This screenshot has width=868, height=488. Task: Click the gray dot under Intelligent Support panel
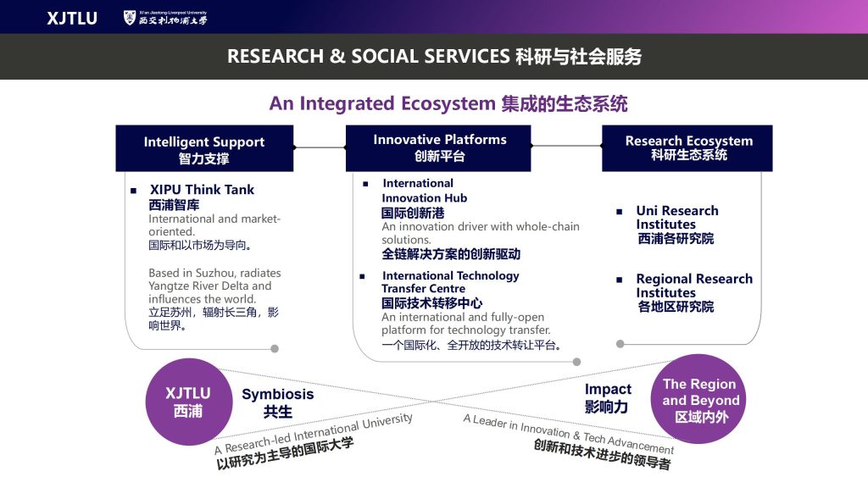(x=274, y=348)
